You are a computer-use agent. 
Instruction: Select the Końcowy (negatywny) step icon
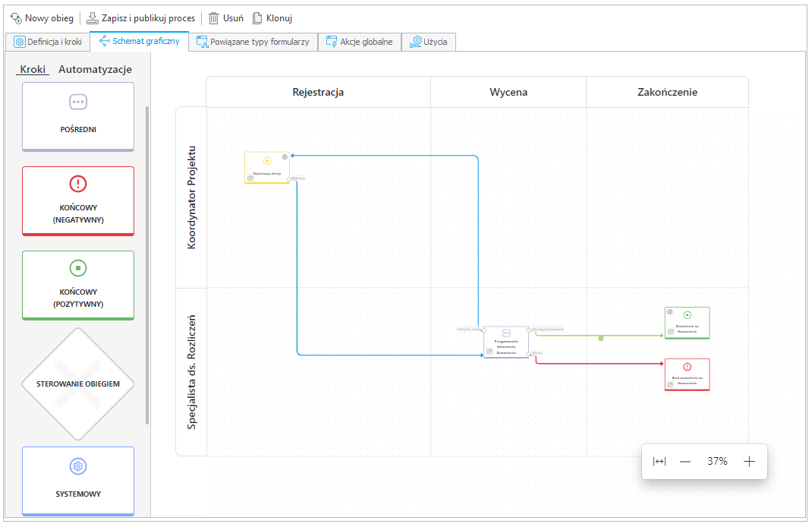[78, 184]
